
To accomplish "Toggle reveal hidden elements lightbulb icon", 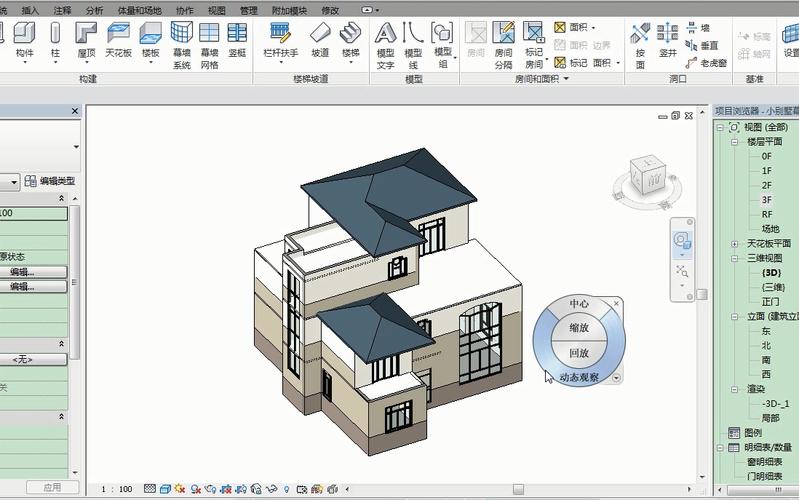I will (286, 489).
